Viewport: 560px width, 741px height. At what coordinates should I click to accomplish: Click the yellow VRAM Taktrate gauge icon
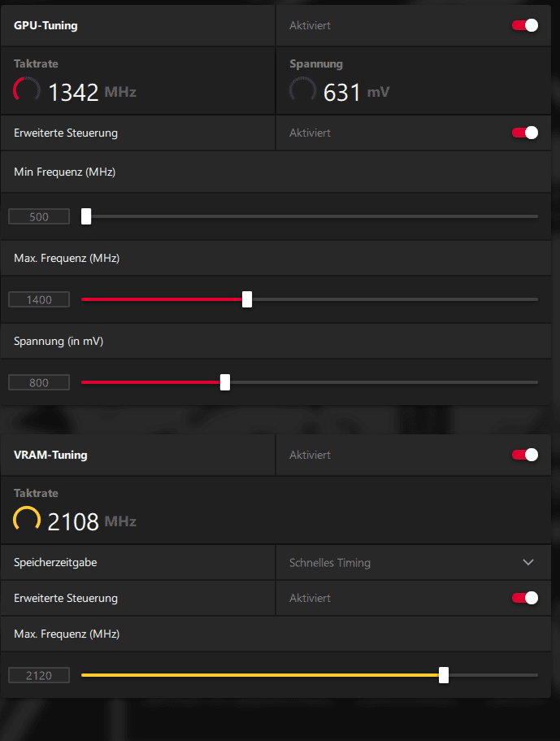(27, 520)
